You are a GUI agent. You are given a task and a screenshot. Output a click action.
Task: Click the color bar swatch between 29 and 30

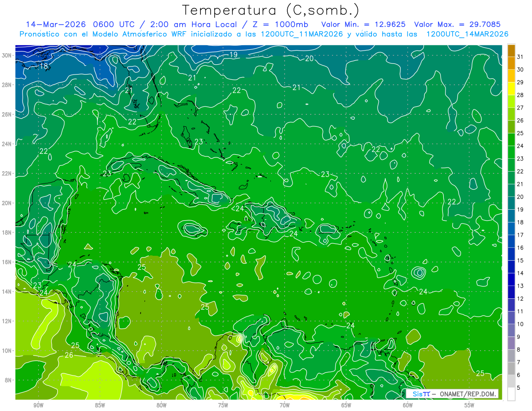click(x=511, y=76)
